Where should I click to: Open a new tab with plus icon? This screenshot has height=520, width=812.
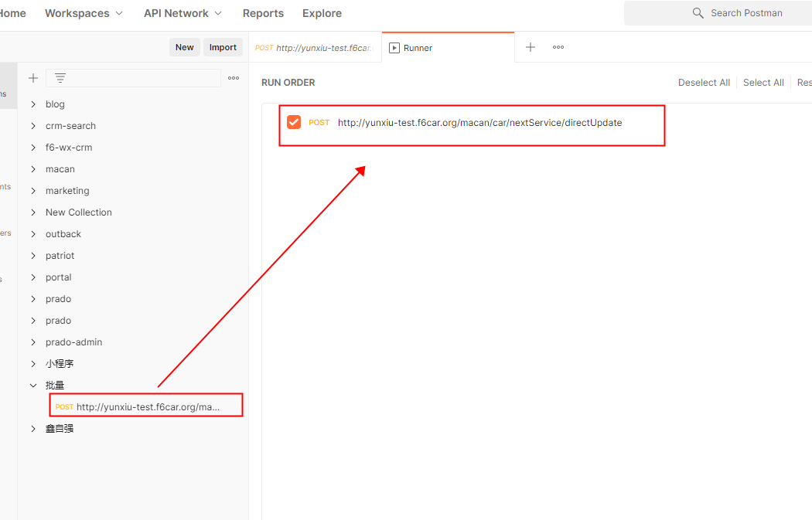531,47
